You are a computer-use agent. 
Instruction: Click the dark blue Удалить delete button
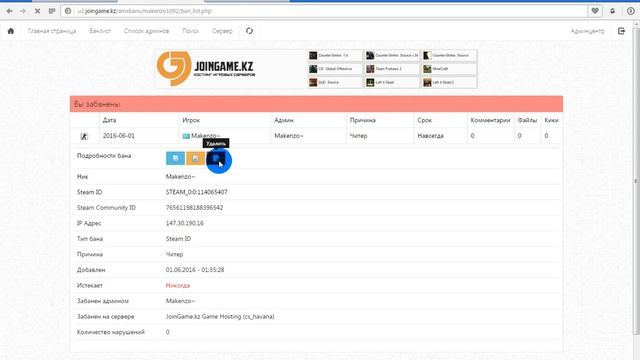pos(216,158)
